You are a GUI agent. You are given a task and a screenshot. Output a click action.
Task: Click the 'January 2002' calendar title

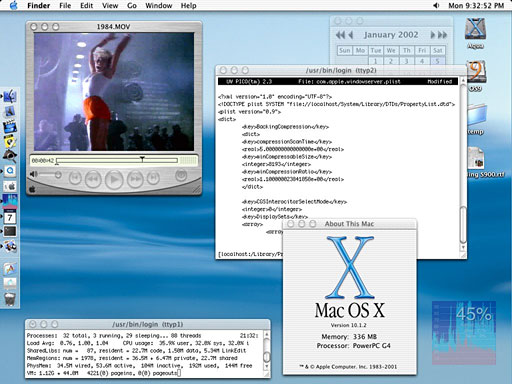point(391,35)
